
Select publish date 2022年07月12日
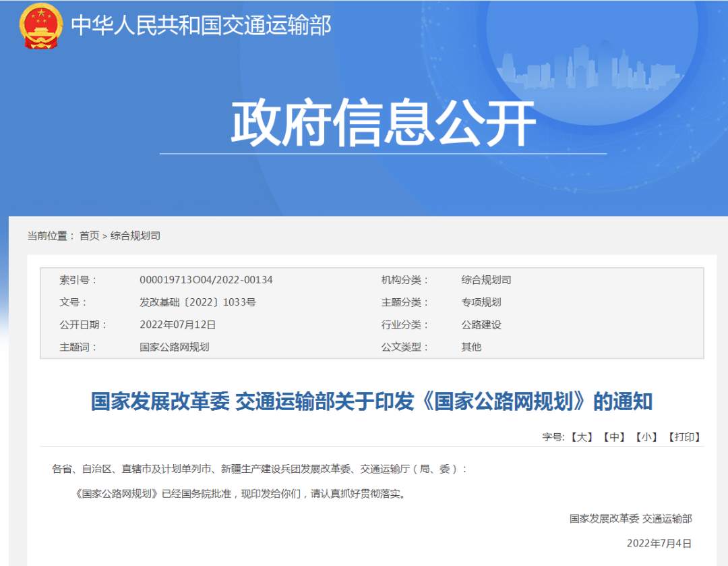click(x=178, y=324)
